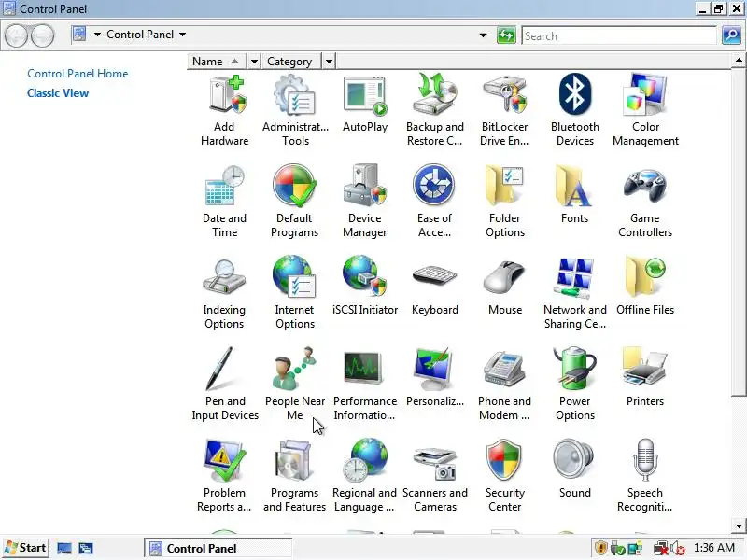Open Pen and Input Devices

click(225, 385)
